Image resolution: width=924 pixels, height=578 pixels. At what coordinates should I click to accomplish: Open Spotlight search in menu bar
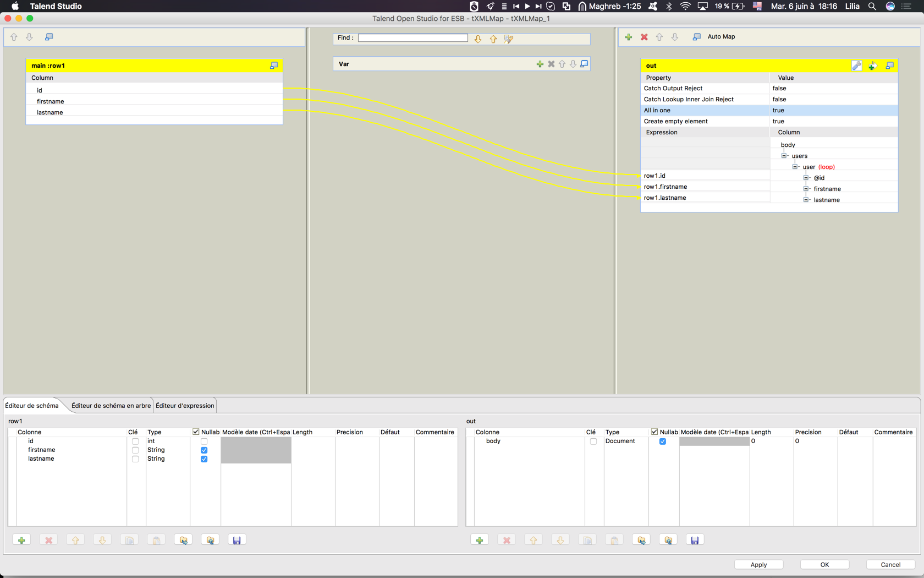[872, 6]
